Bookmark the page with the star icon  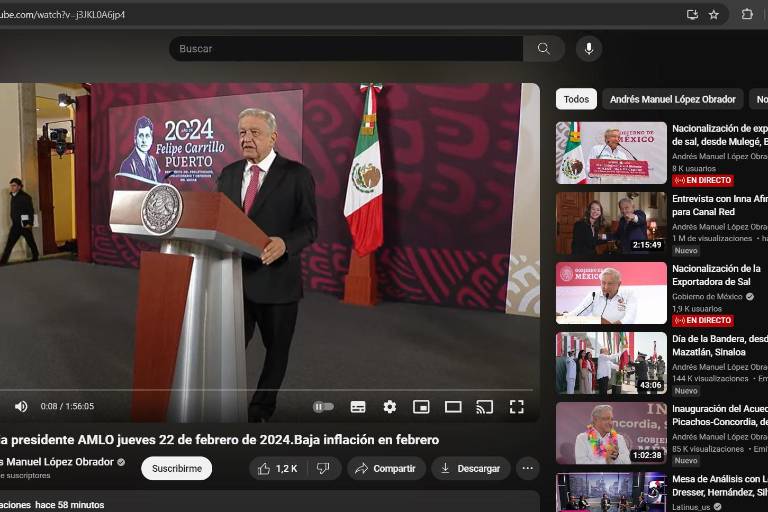714,15
